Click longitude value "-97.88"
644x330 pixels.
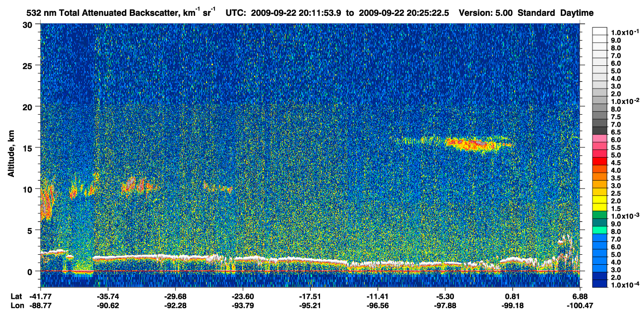(445, 305)
